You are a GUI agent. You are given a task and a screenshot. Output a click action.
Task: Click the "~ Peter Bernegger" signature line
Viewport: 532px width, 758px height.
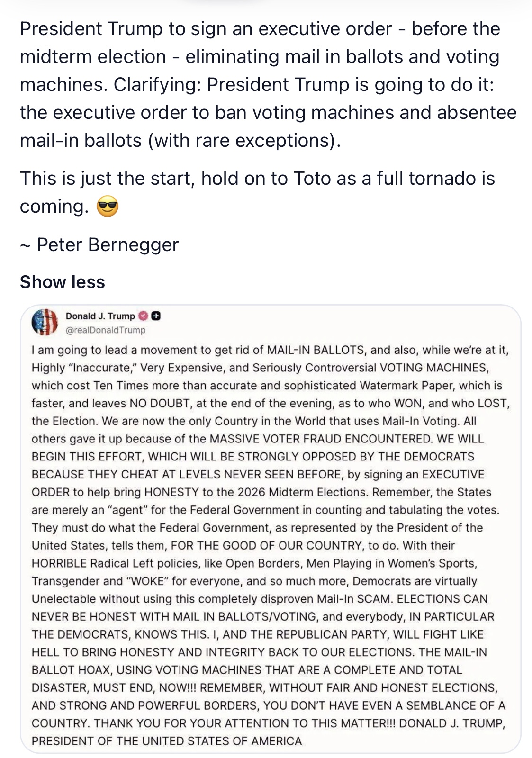click(x=99, y=244)
